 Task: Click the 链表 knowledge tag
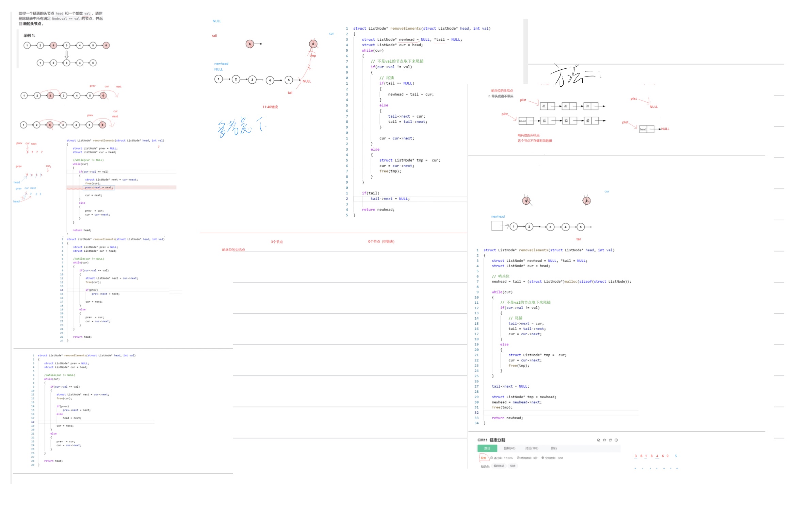click(513, 466)
